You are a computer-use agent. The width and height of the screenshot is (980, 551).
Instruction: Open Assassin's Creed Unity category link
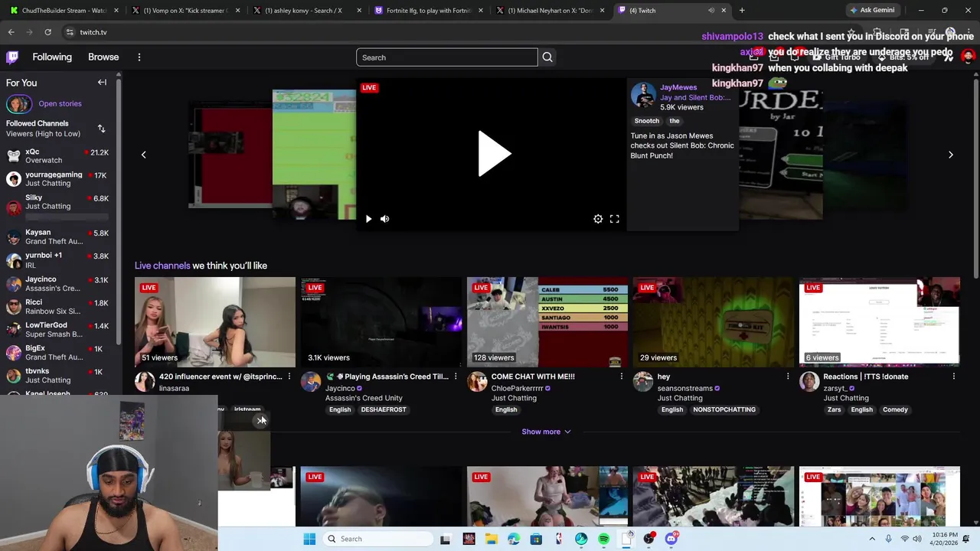coord(364,398)
